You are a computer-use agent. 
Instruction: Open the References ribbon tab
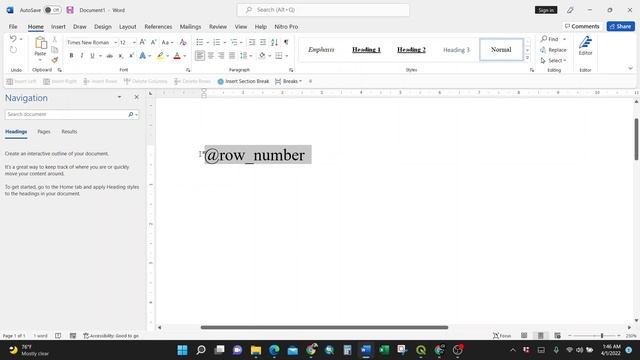click(158, 27)
